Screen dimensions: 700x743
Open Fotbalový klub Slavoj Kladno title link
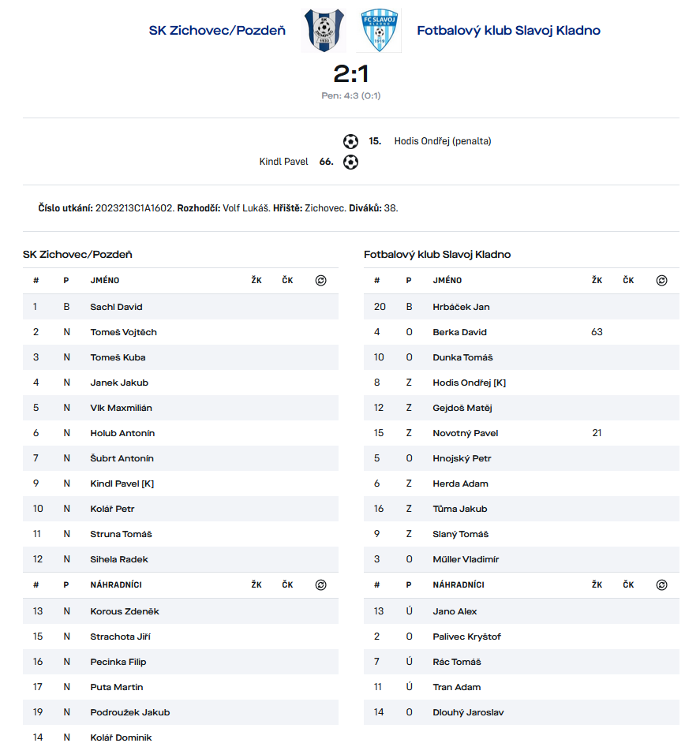(x=508, y=31)
